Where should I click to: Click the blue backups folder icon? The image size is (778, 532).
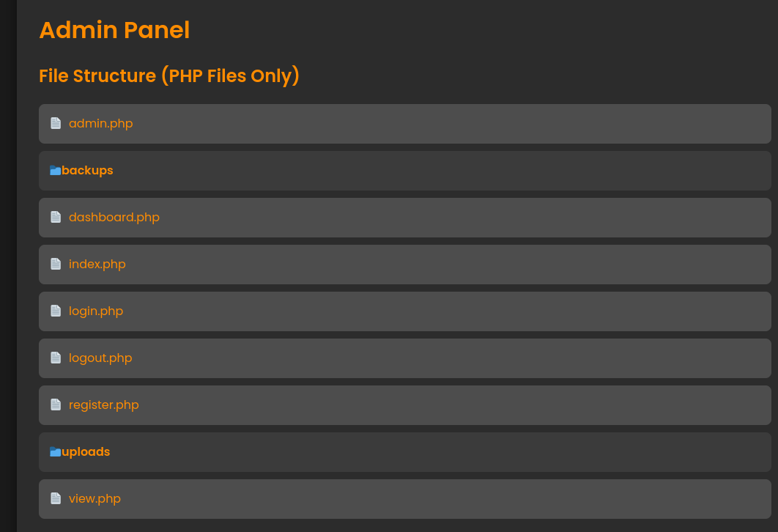(55, 170)
